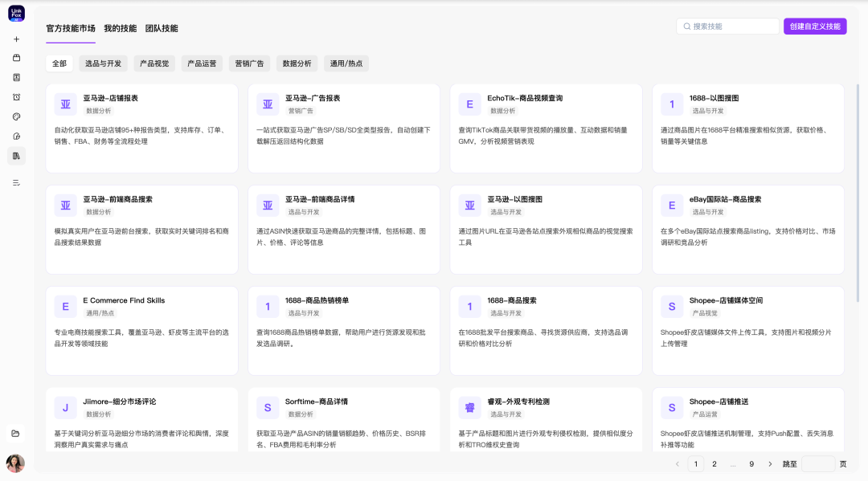Click the 产品视觉 tag on Shopee-店铺媒体空间 card

(705, 313)
